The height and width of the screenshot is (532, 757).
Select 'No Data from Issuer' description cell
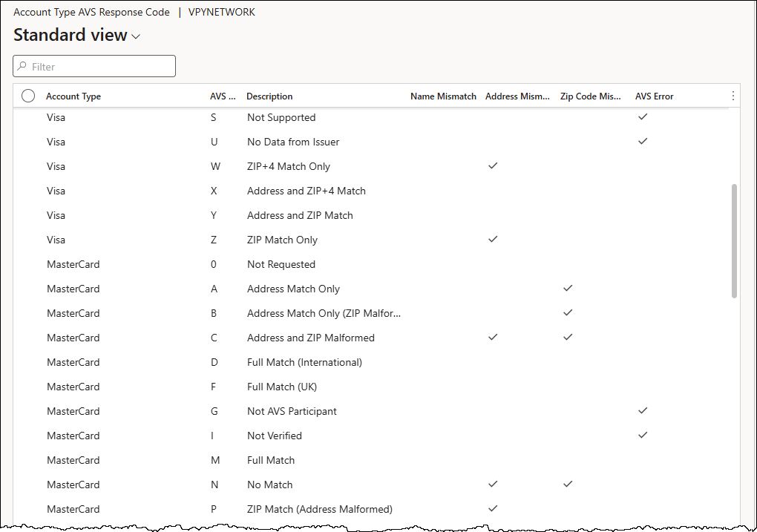tap(293, 142)
